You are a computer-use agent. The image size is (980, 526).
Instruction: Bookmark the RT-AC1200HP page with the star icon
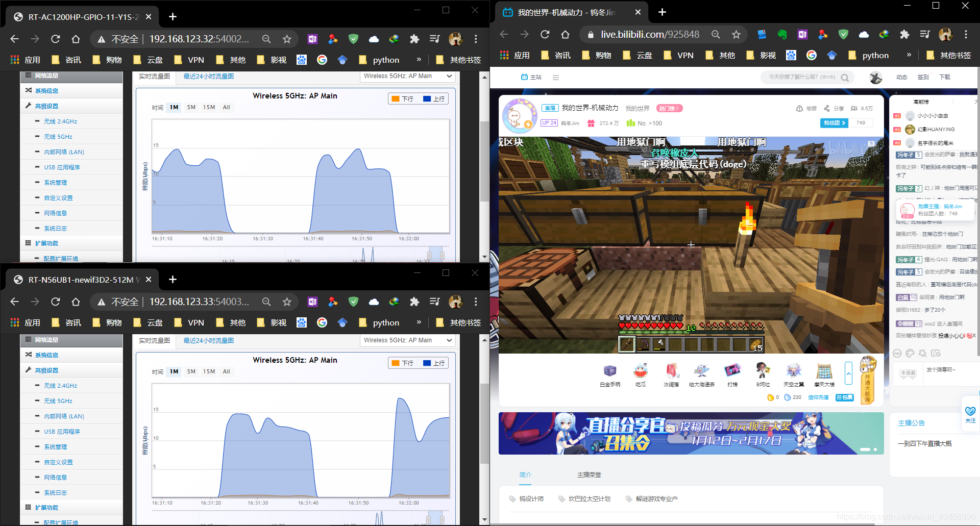pyautogui.click(x=287, y=39)
